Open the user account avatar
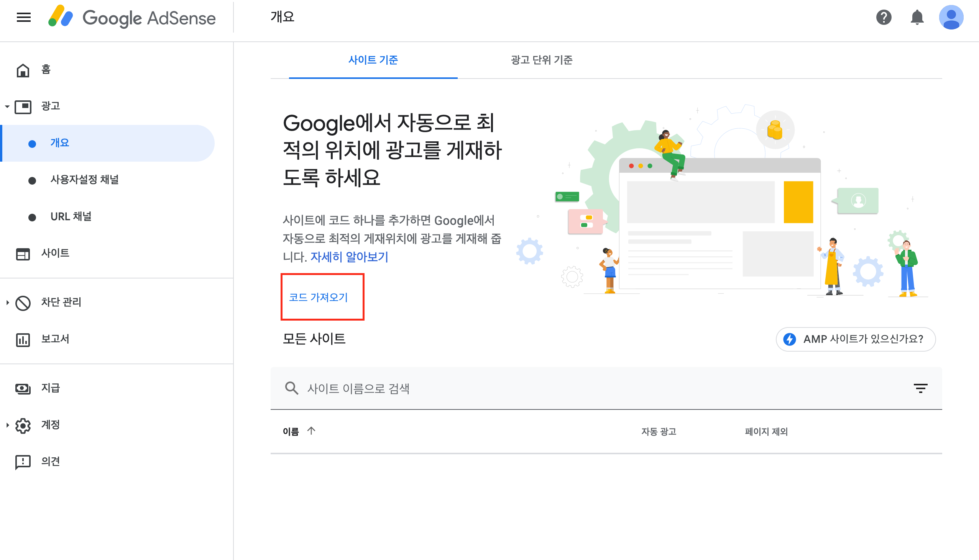 click(951, 17)
